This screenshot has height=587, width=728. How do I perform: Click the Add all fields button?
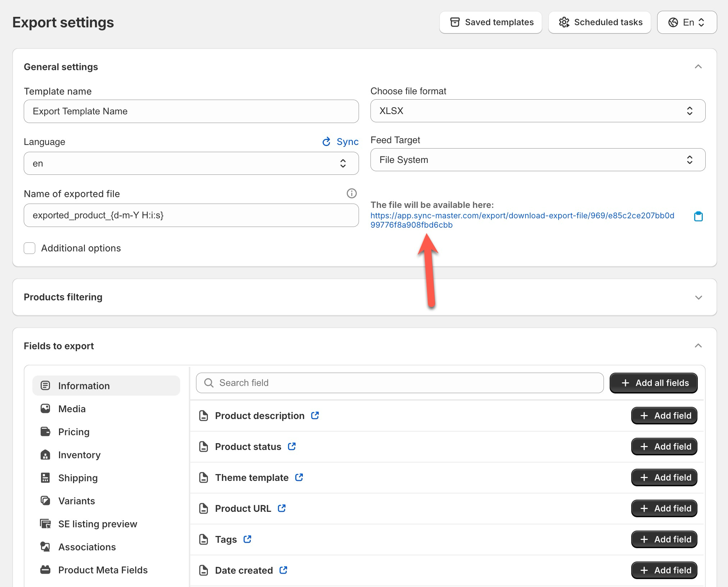tap(654, 383)
